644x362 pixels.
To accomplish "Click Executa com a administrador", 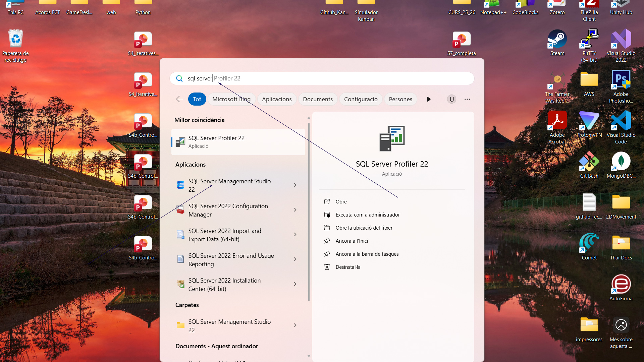I will point(367,215).
